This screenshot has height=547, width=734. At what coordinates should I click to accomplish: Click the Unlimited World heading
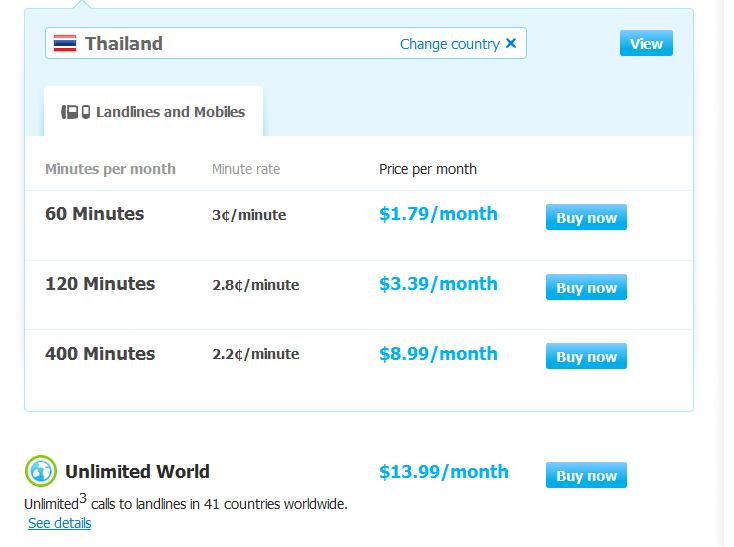click(x=137, y=472)
